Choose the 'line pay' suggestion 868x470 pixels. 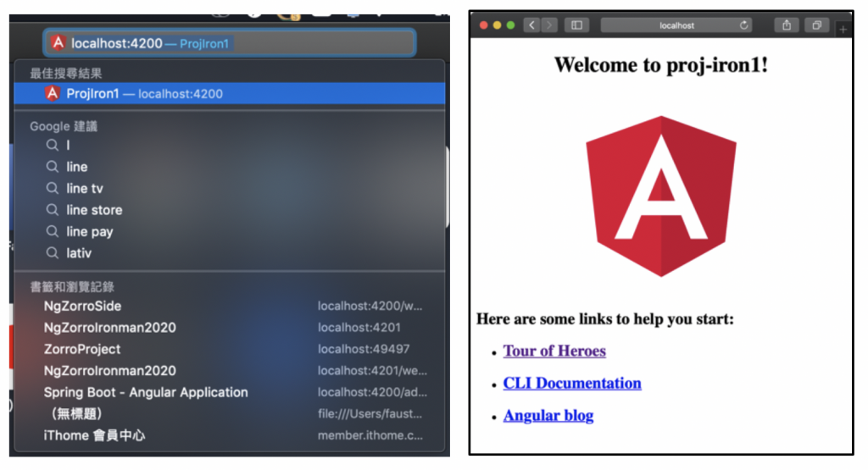(229, 231)
